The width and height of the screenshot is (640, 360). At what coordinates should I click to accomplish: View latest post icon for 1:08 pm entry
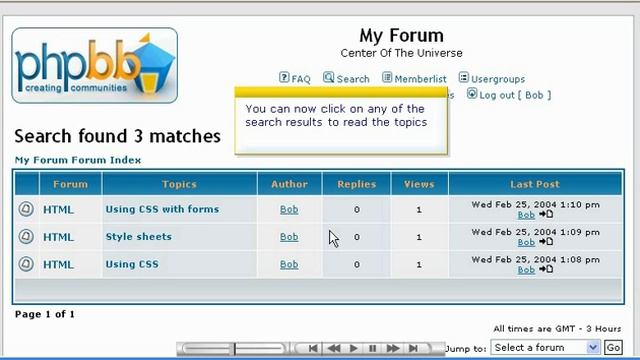(546, 269)
